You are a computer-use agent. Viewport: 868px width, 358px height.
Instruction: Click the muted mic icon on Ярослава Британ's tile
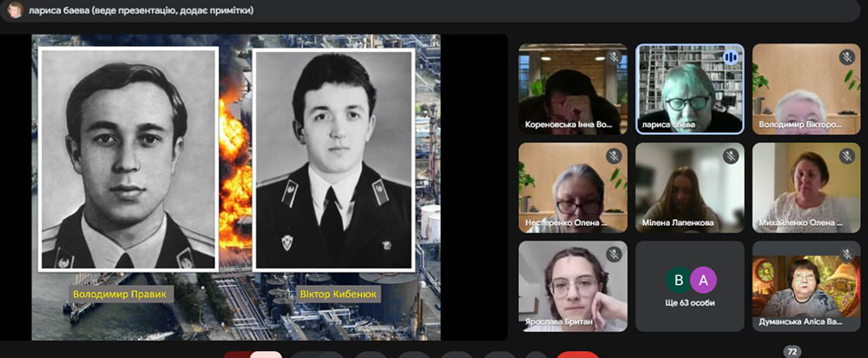[x=614, y=255]
